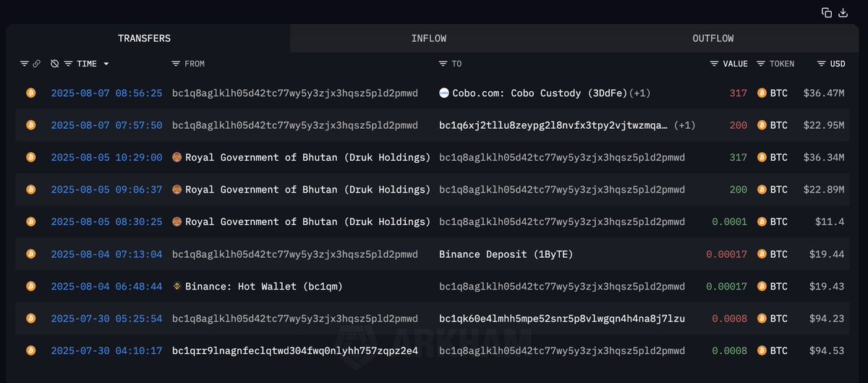Click Bitcoin chain icon on 06:48:44 row
The image size is (868, 383).
(x=30, y=286)
